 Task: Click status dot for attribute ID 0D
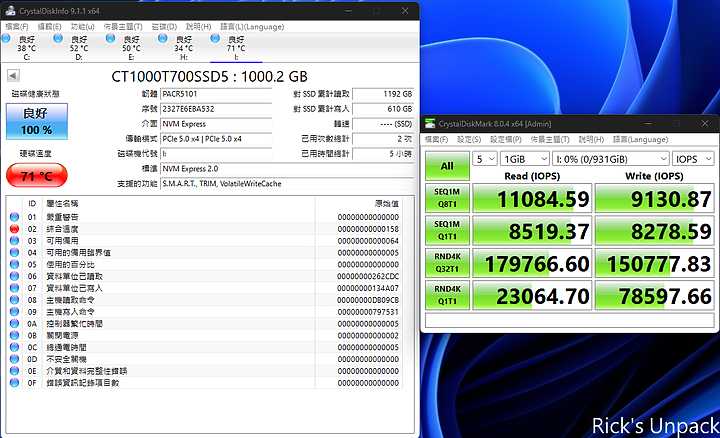(14, 359)
